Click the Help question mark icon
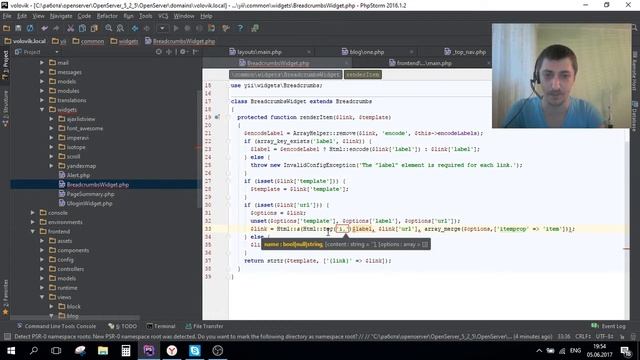 coord(240,28)
